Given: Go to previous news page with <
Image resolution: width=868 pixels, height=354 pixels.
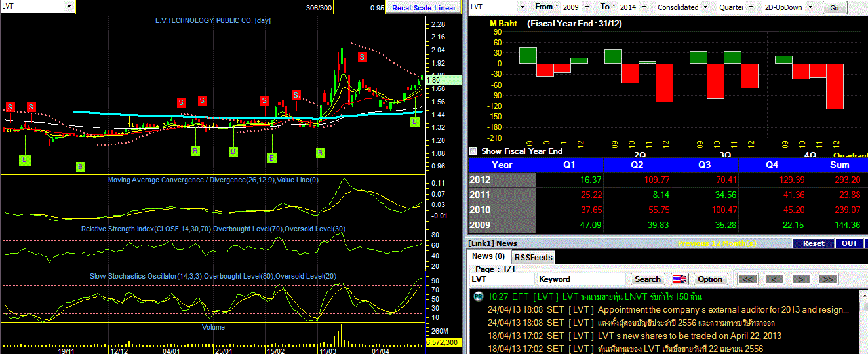Looking at the screenshot, I should pos(774,279).
